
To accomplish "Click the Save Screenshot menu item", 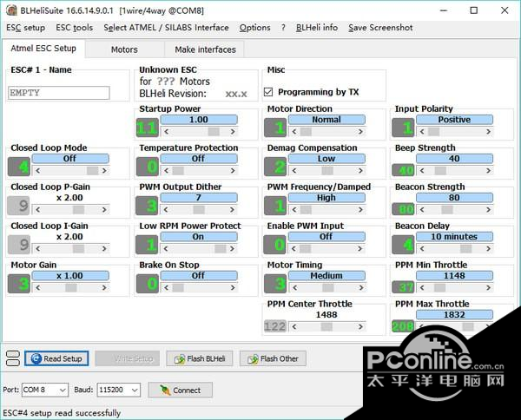I will click(380, 28).
